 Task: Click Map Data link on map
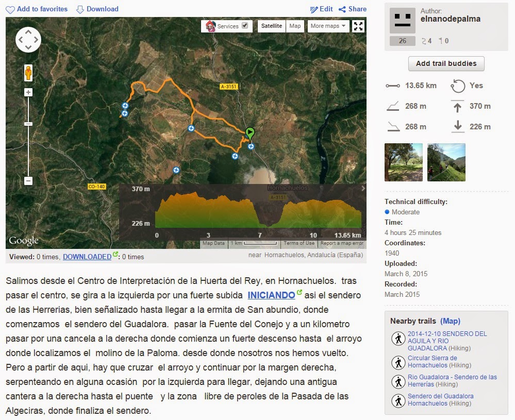(213, 243)
